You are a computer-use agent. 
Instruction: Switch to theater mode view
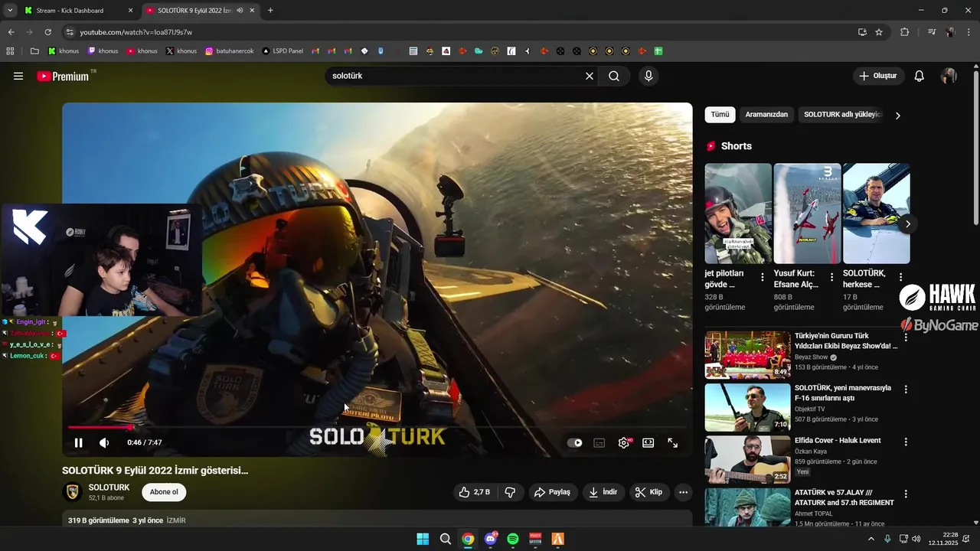(x=648, y=442)
